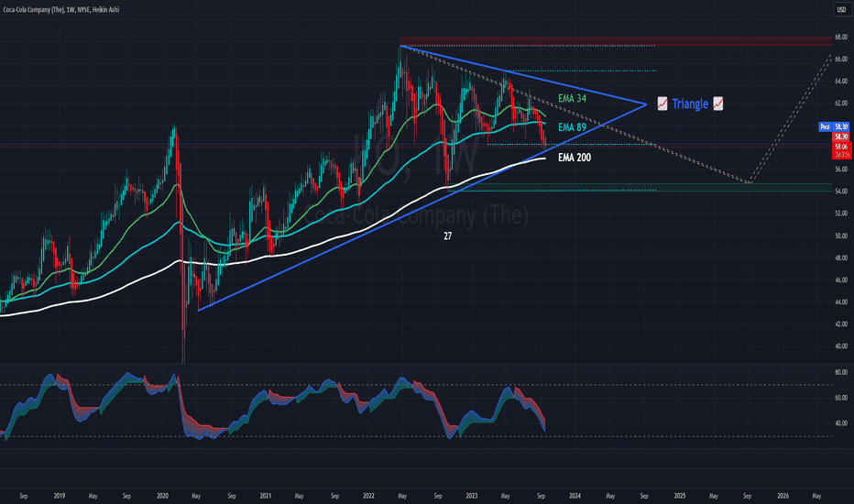Image resolution: width=854 pixels, height=504 pixels.
Task: Click the chart icon left of Triangle
Action: tap(662, 104)
